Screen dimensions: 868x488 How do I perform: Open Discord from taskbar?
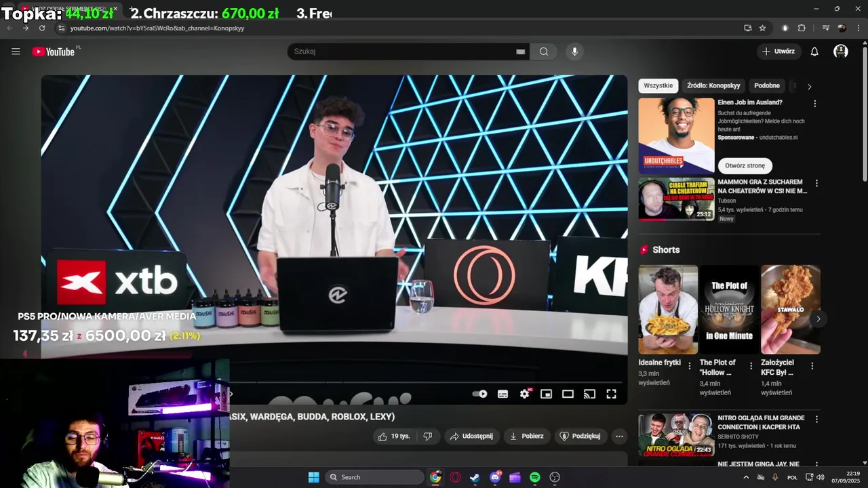pos(495,477)
